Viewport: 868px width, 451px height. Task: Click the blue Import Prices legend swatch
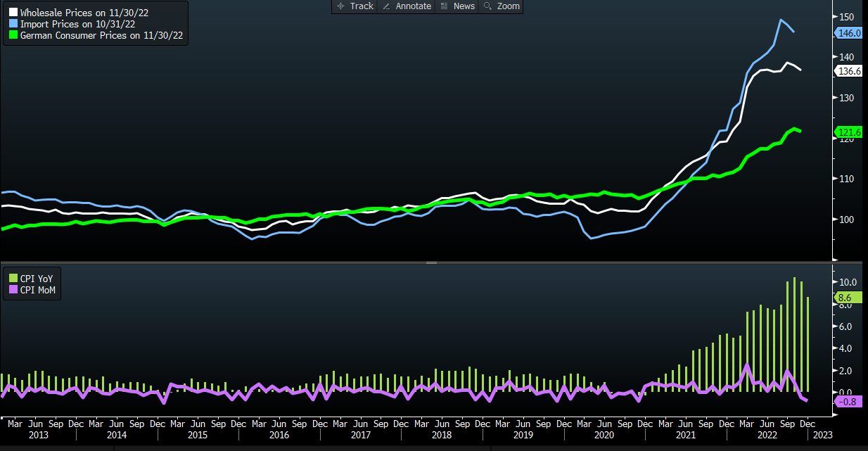click(x=12, y=24)
